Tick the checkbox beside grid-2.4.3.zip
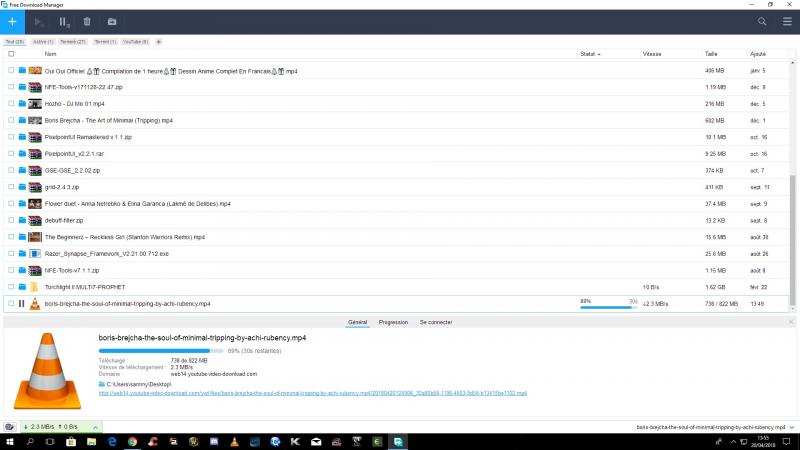 11,187
